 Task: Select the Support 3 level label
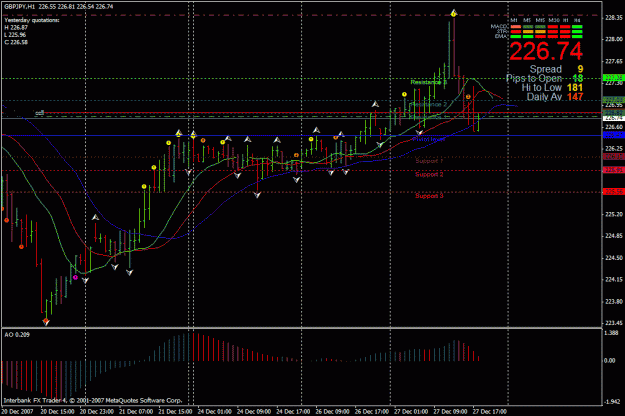(x=429, y=196)
